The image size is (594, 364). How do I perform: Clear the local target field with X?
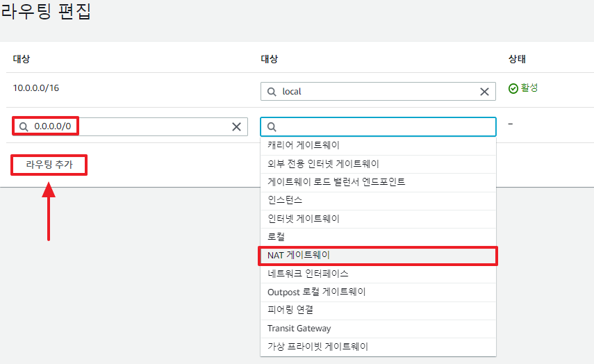click(x=484, y=92)
